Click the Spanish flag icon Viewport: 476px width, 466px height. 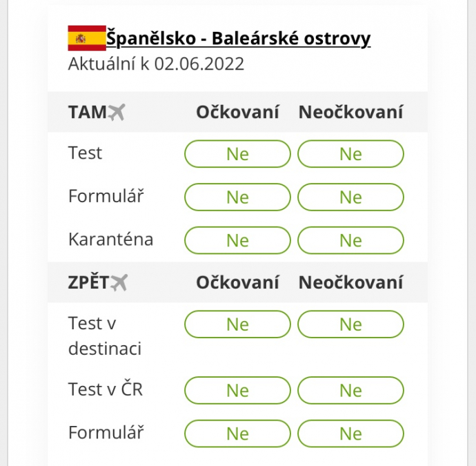[x=87, y=38]
